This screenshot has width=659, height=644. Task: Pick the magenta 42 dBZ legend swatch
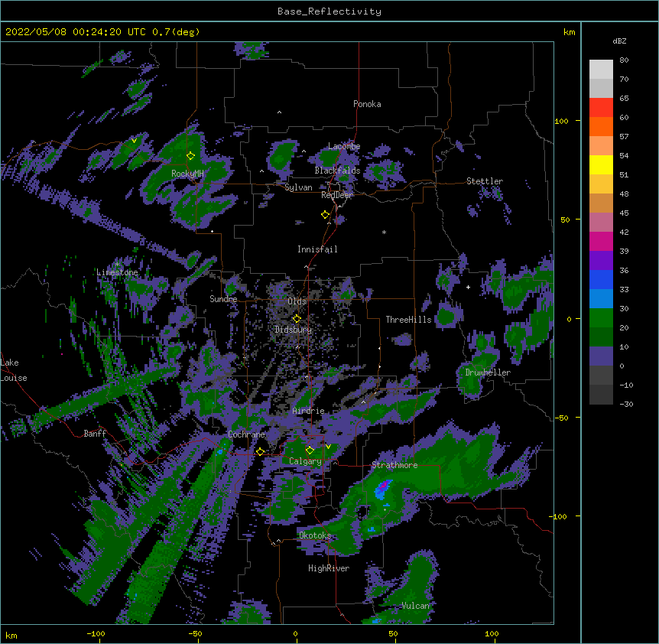601,241
